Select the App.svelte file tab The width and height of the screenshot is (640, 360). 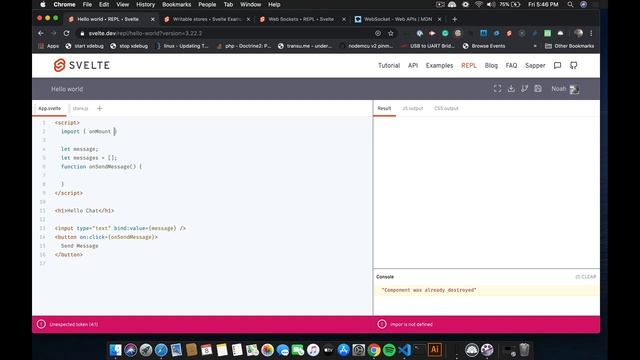[x=49, y=109]
